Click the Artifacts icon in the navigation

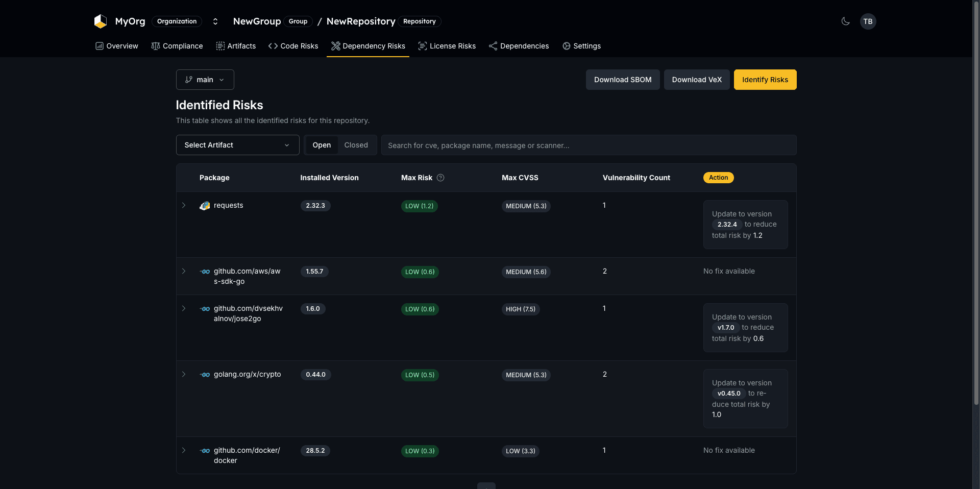[220, 46]
